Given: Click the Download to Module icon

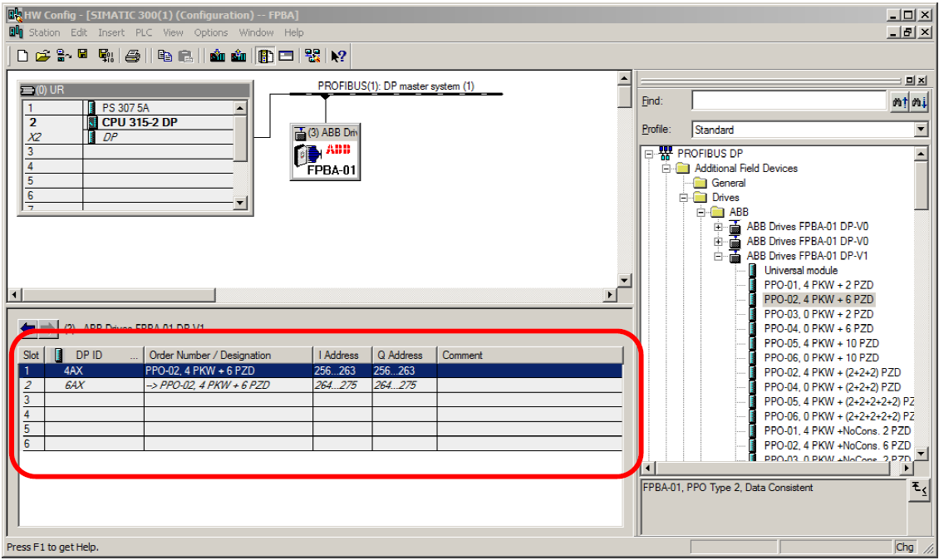Looking at the screenshot, I should coord(218,56).
